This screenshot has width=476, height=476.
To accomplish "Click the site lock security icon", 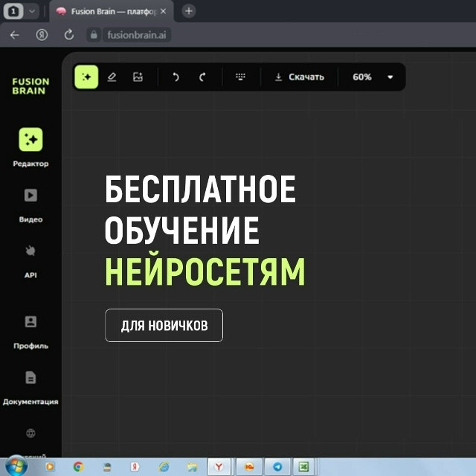I will tap(94, 35).
